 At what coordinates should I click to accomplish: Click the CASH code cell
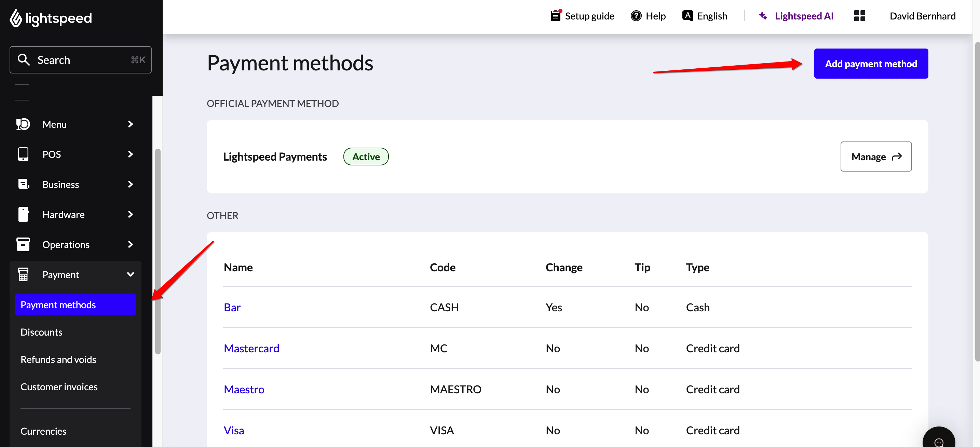pos(444,307)
